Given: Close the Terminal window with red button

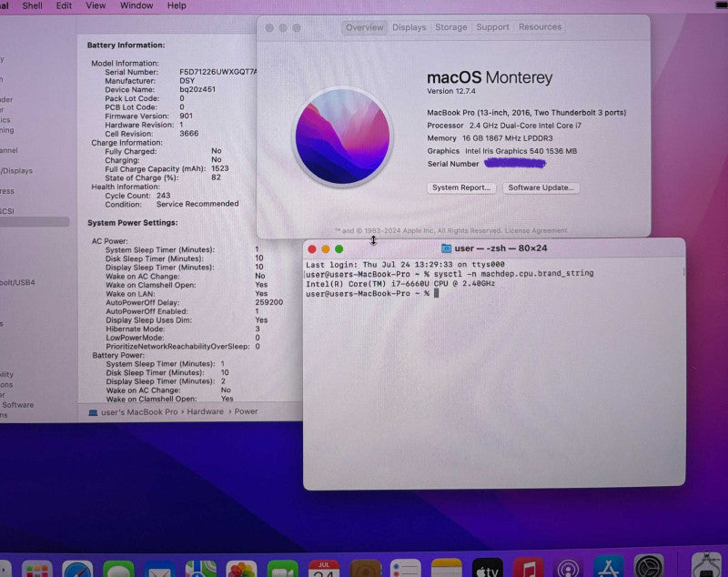Looking at the screenshot, I should coord(312,249).
